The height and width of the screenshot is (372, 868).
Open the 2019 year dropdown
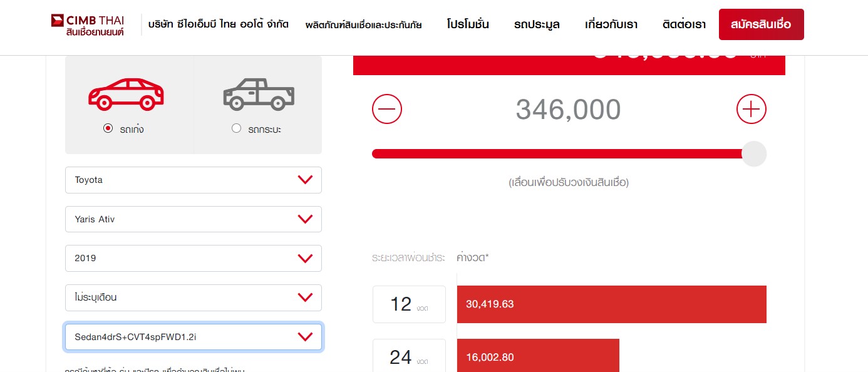click(x=193, y=258)
